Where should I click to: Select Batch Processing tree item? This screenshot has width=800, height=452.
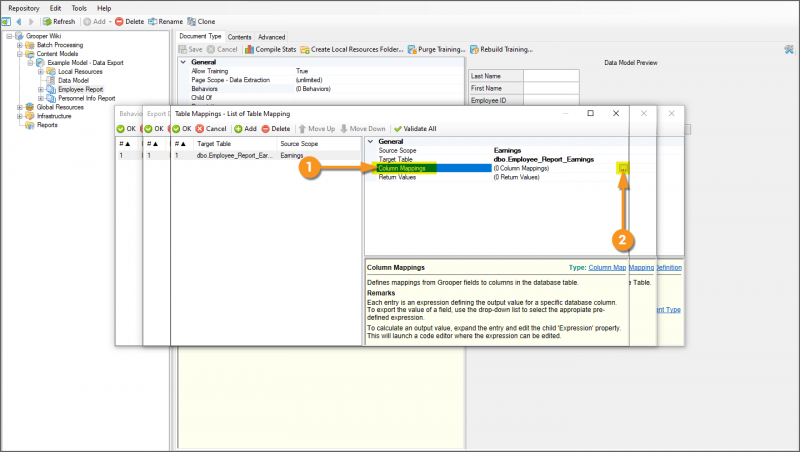60,45
